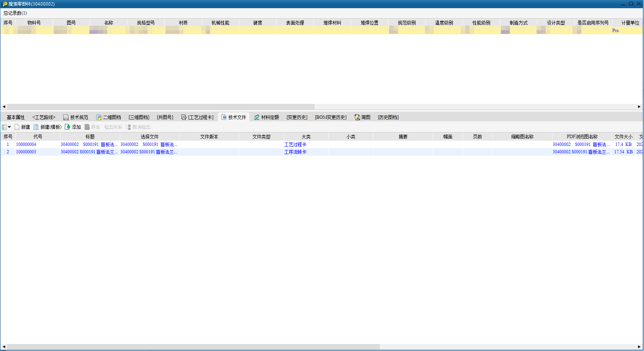Viewport: 644px width, 351px height.
Task: Click the 标题 column header
Action: coord(90,137)
